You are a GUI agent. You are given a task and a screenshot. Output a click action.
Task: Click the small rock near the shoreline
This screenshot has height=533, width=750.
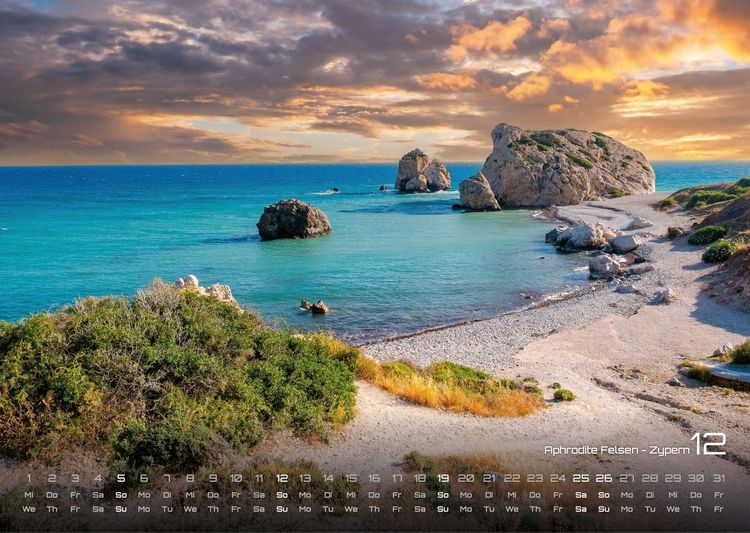pos(315,307)
